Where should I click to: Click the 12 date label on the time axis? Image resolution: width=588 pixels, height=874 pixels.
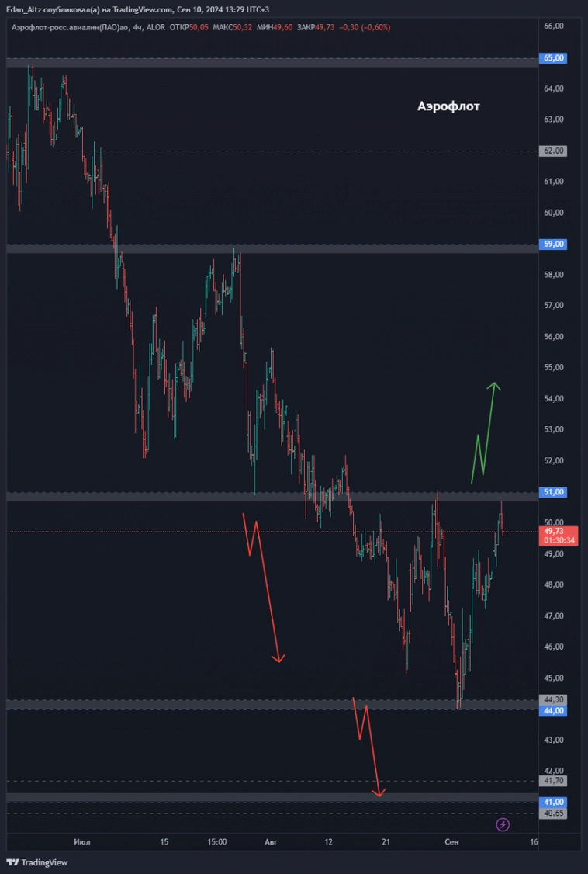tap(329, 841)
